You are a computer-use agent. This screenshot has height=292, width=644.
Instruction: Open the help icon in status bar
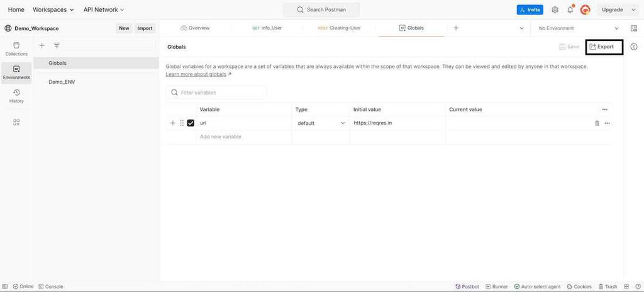[638, 287]
